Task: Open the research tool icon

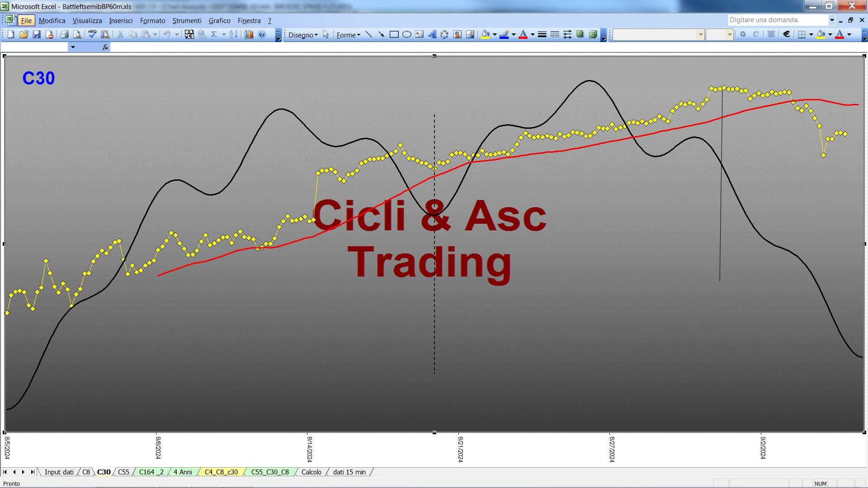Action: [105, 35]
